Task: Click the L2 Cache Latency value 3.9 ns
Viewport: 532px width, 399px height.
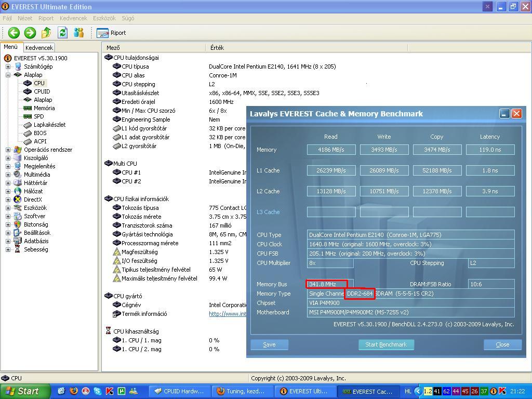Action: tap(490, 191)
